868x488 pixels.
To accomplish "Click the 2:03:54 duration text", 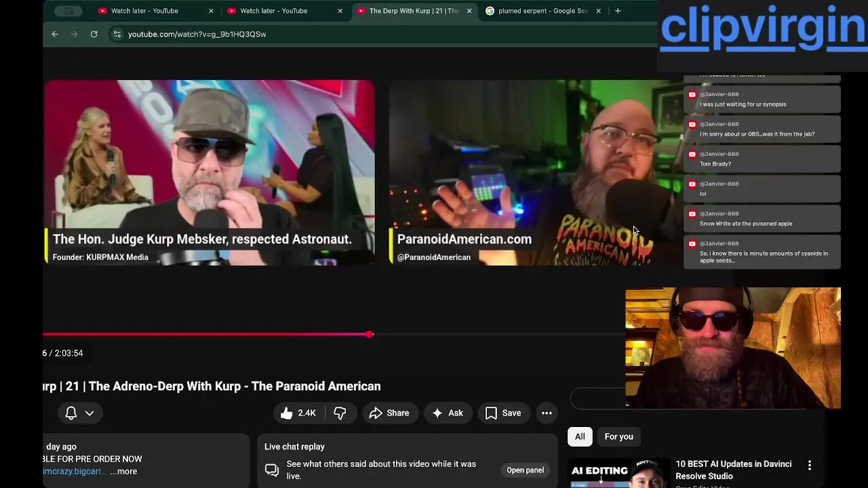I will (69, 353).
